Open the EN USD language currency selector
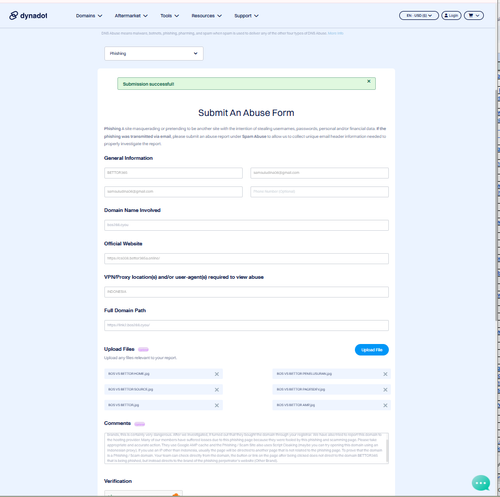 click(x=419, y=15)
